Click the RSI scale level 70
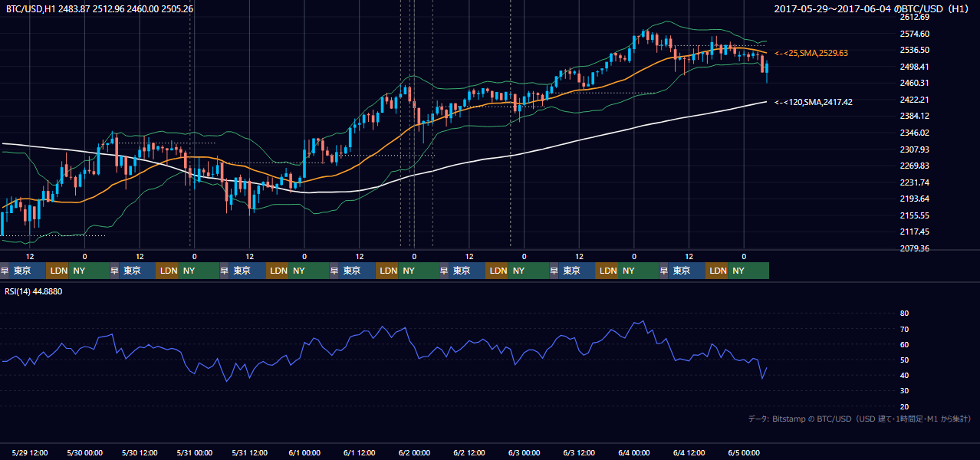Viewport: 980px width, 460px height. tap(904, 329)
